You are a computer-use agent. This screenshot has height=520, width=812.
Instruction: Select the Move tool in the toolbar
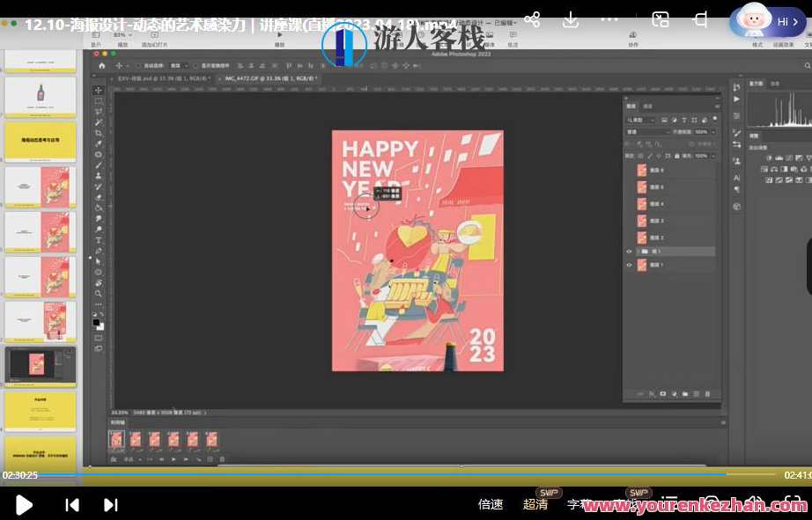pyautogui.click(x=98, y=88)
